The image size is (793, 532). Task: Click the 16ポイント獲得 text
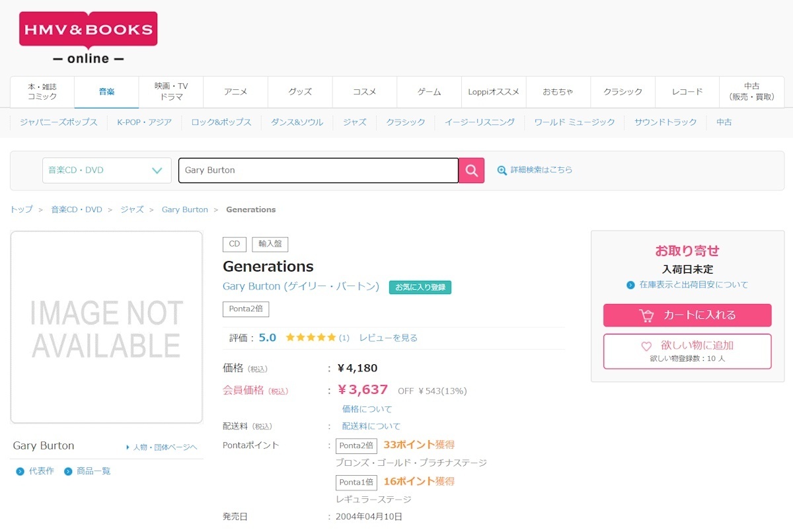[x=419, y=481]
